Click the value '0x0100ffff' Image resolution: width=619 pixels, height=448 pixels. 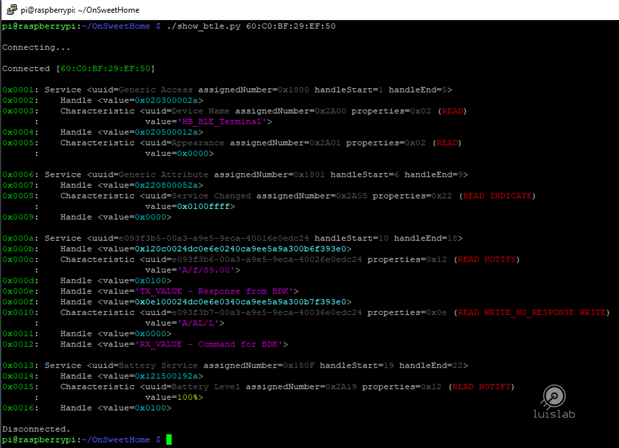tap(203, 207)
